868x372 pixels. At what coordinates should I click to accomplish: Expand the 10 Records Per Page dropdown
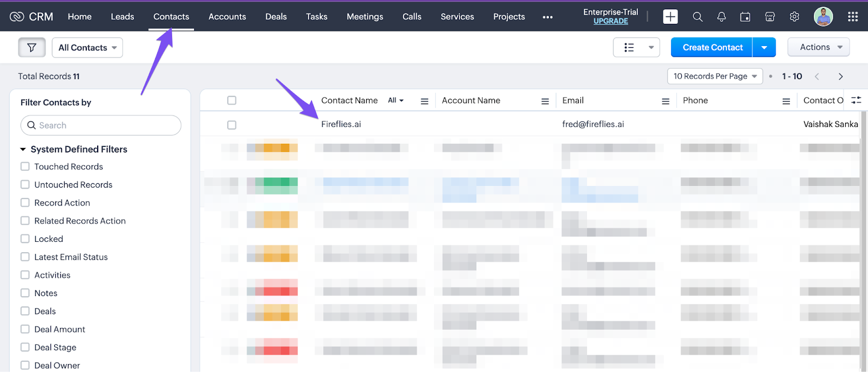click(x=714, y=76)
